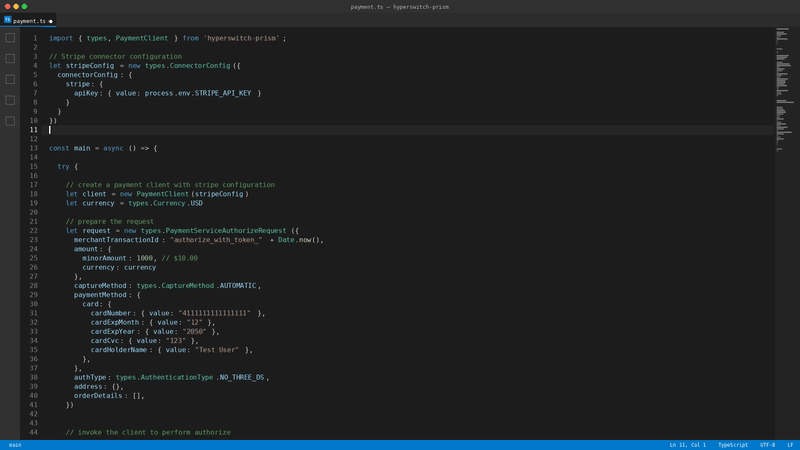Open Ln 11, Col 1 position indicator
The width and height of the screenshot is (800, 450).
pyautogui.click(x=687, y=445)
